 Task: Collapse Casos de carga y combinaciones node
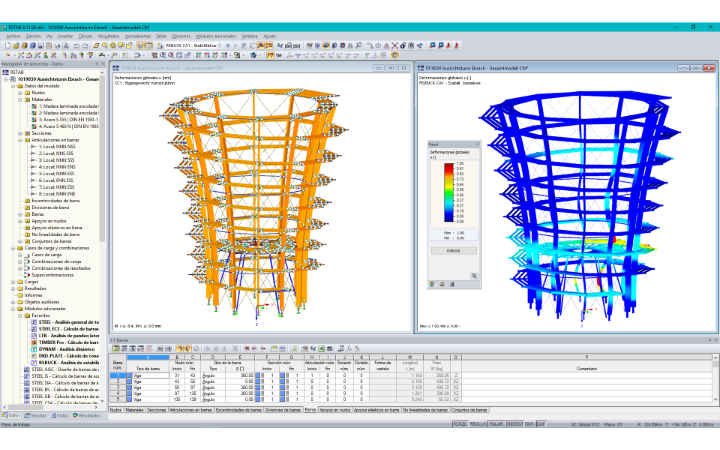[x=13, y=248]
